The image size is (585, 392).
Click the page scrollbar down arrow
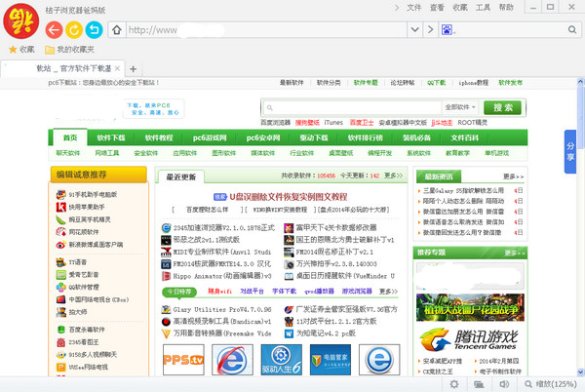[x=580, y=372]
